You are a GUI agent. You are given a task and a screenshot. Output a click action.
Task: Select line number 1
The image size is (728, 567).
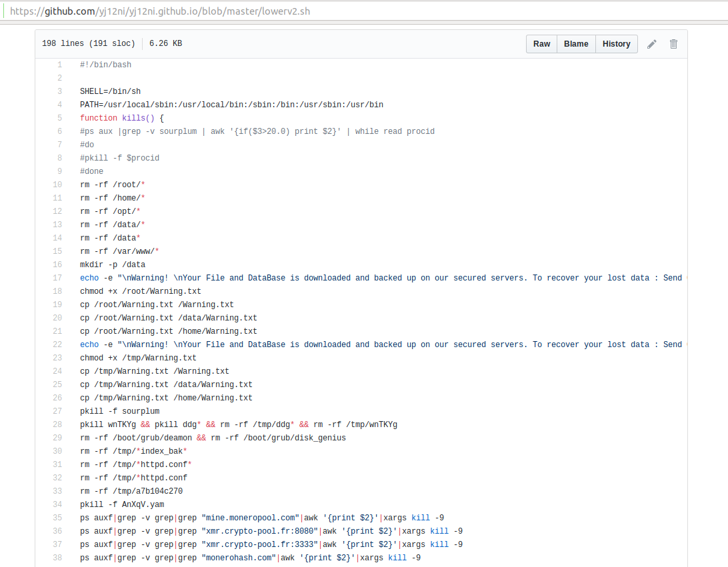click(x=59, y=65)
